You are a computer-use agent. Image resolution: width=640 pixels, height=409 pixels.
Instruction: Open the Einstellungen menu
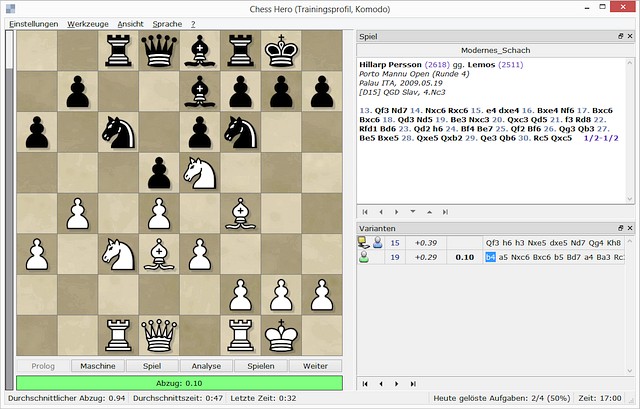tap(33, 24)
